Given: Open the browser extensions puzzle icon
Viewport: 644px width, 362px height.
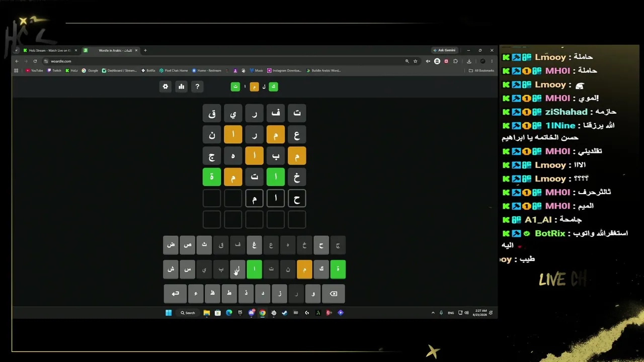Looking at the screenshot, I should coord(455,61).
